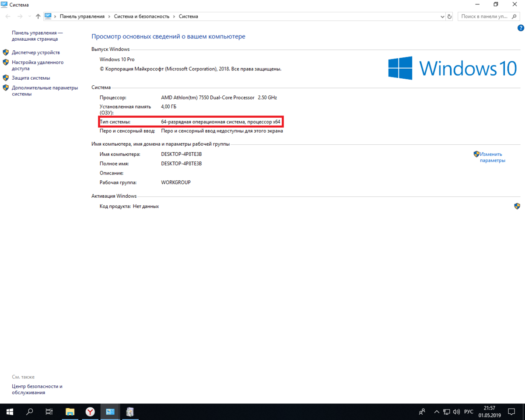
Task: Open the Windows Start button
Action: (10, 412)
